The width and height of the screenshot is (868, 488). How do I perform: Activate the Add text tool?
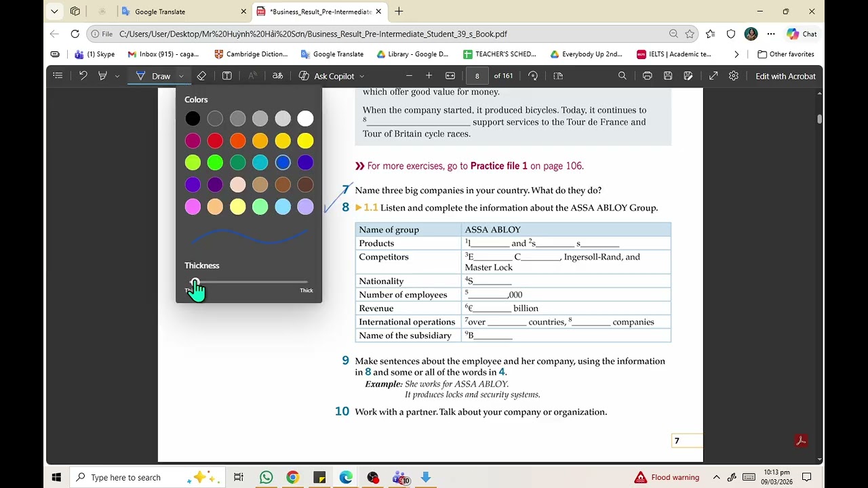point(227,76)
